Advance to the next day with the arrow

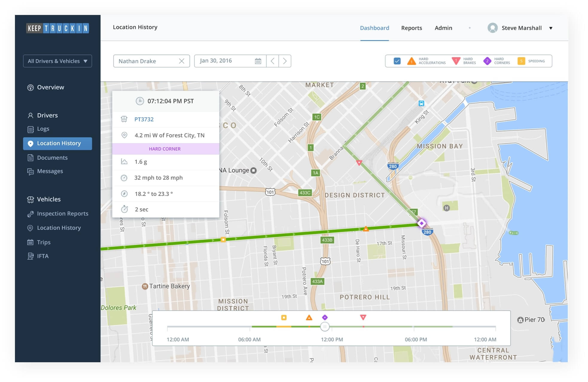pyautogui.click(x=285, y=61)
